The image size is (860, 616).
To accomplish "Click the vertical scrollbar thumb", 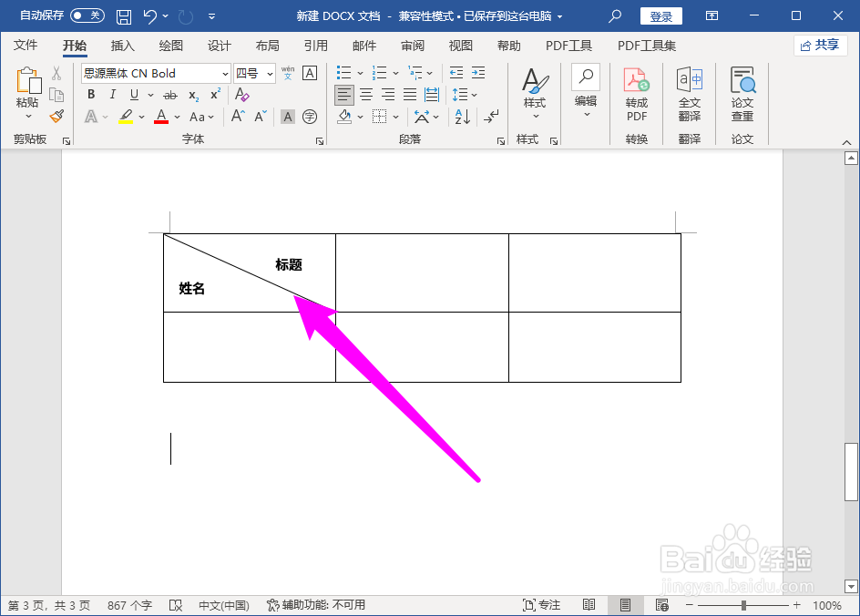I will (851, 472).
